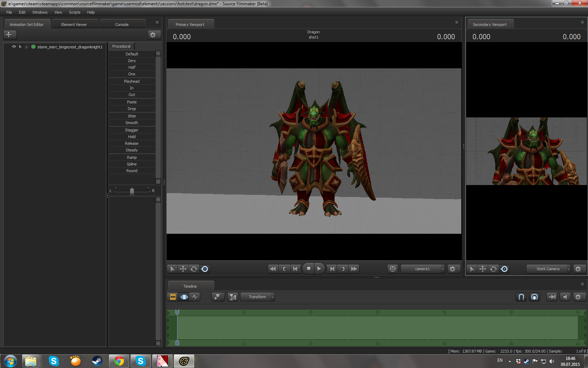
Task: Select the Motion Editor mode icon
Action: [184, 297]
